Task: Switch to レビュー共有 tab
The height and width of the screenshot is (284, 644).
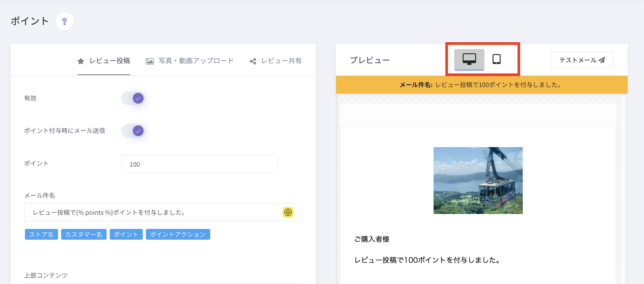Action: pos(281,61)
